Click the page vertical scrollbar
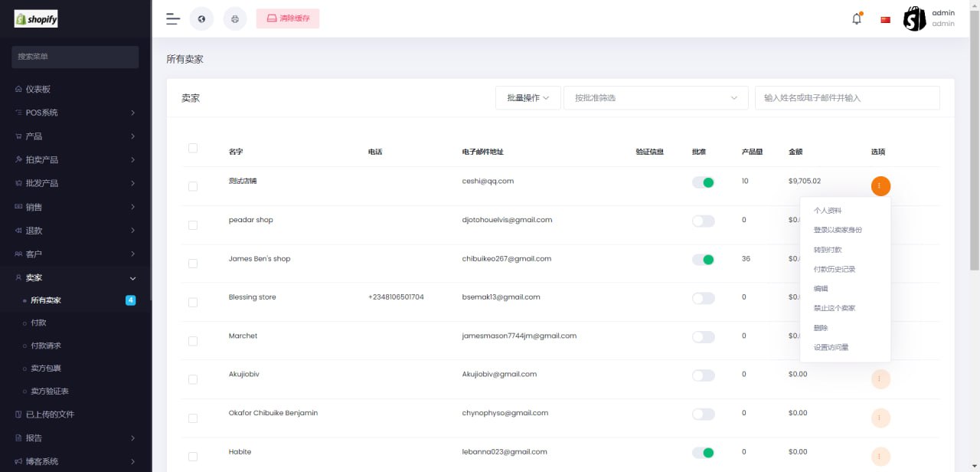The image size is (980, 472). (974, 153)
